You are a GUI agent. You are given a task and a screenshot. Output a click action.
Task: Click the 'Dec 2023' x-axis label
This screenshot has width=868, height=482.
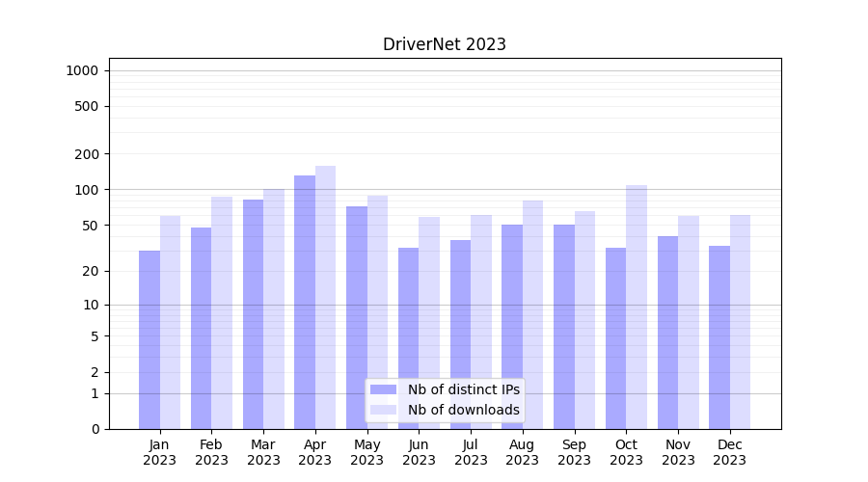pyautogui.click(x=730, y=452)
